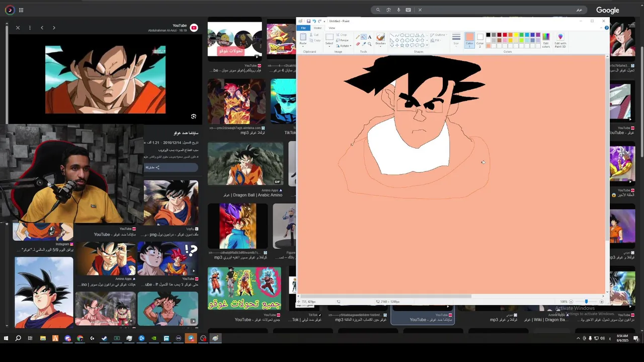644x362 pixels.
Task: Click the Select rectangle tool icon
Action: pos(330,37)
